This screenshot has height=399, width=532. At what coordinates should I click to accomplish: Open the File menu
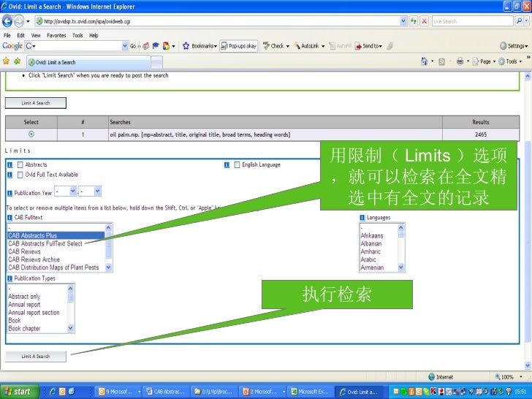7,35
